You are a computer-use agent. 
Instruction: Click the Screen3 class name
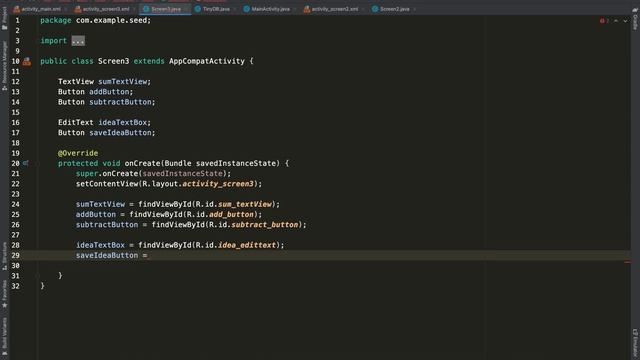pos(113,61)
